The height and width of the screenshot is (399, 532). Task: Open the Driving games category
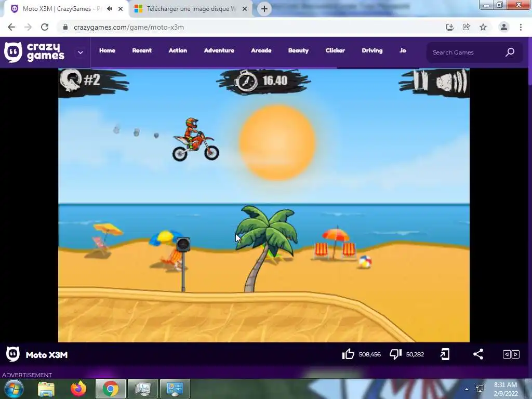point(372,50)
